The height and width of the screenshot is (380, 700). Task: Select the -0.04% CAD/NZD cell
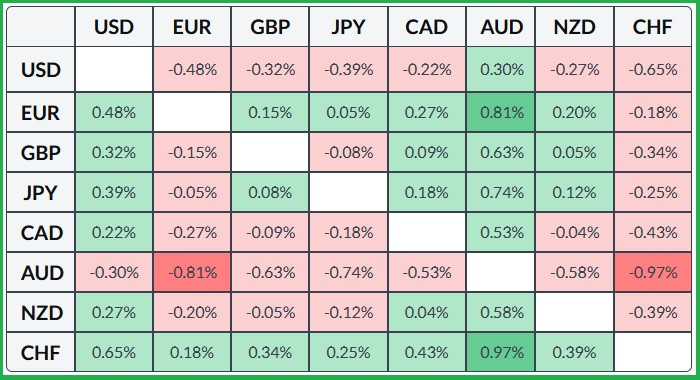coord(575,233)
